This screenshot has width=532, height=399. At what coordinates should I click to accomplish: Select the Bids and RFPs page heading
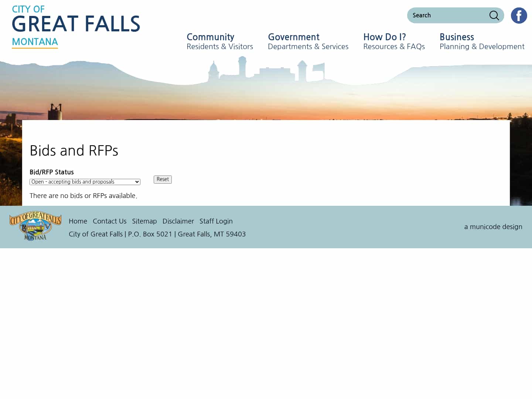click(74, 150)
